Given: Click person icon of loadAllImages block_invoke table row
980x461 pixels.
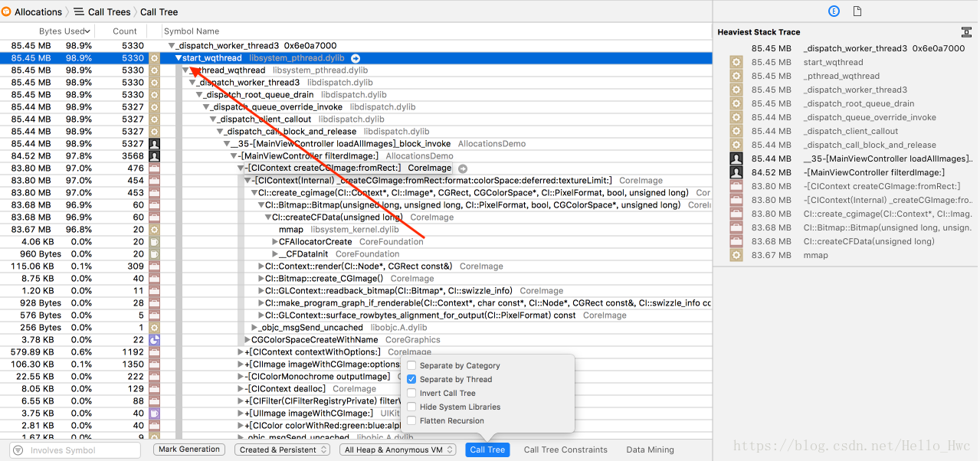Looking at the screenshot, I should (154, 144).
